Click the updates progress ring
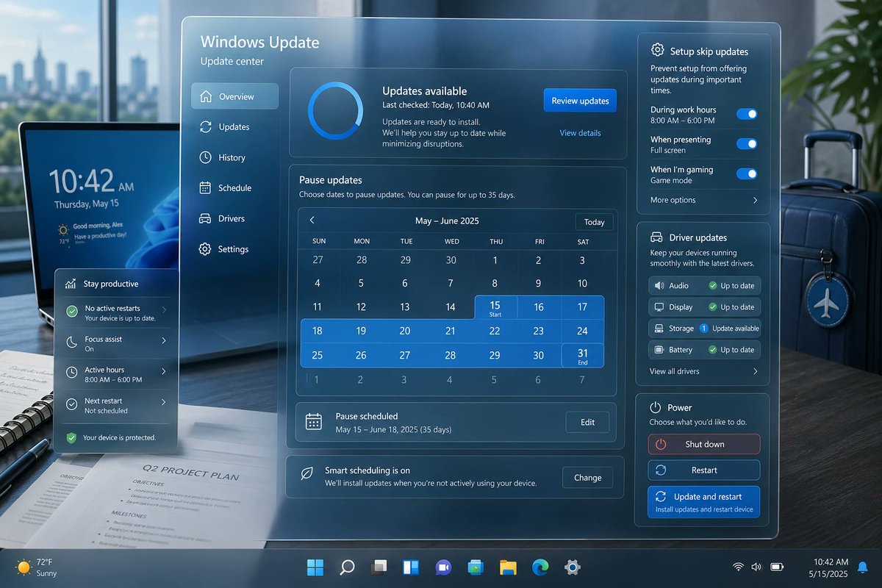 [x=335, y=110]
